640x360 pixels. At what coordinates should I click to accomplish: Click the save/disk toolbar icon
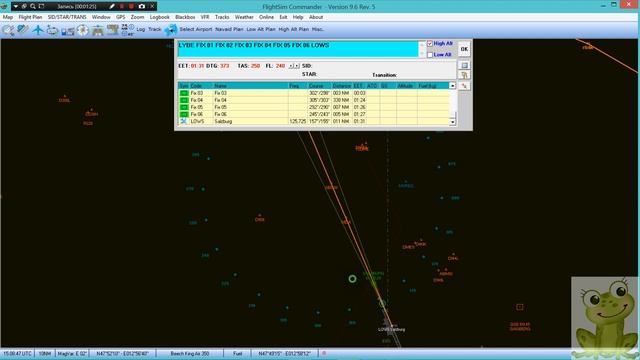pyautogui.click(x=67, y=31)
